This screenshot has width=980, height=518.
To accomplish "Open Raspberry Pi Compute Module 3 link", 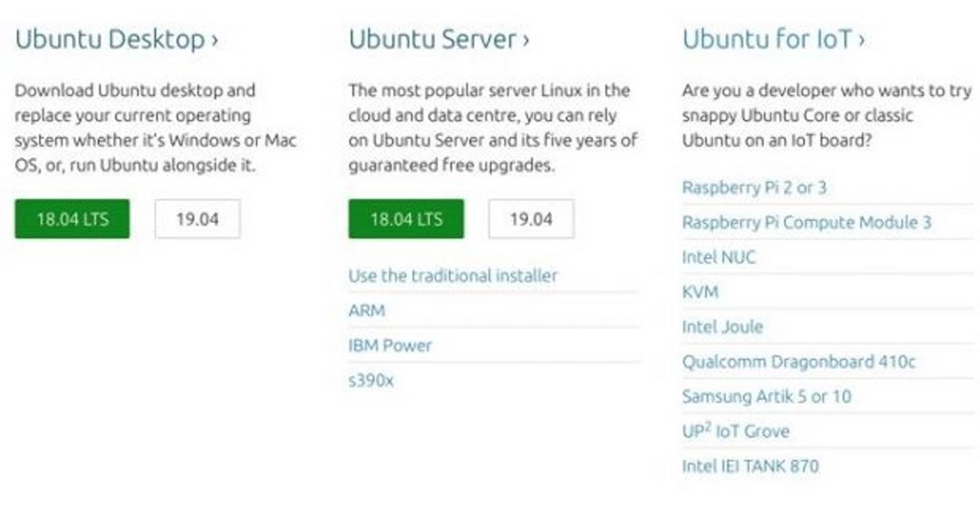I will tap(807, 223).
